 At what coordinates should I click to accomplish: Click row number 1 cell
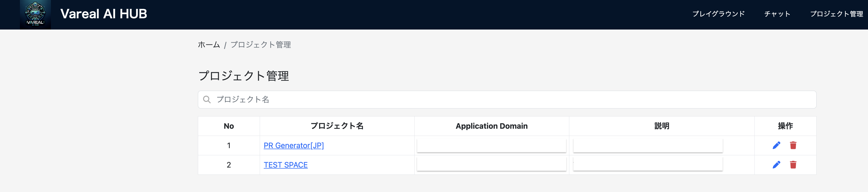(x=229, y=145)
